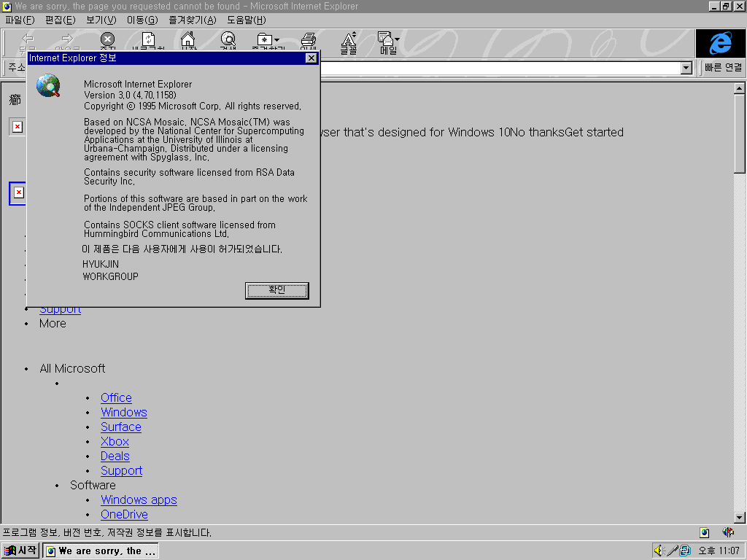Click the 글꼴 font size icon

pyautogui.click(x=349, y=43)
